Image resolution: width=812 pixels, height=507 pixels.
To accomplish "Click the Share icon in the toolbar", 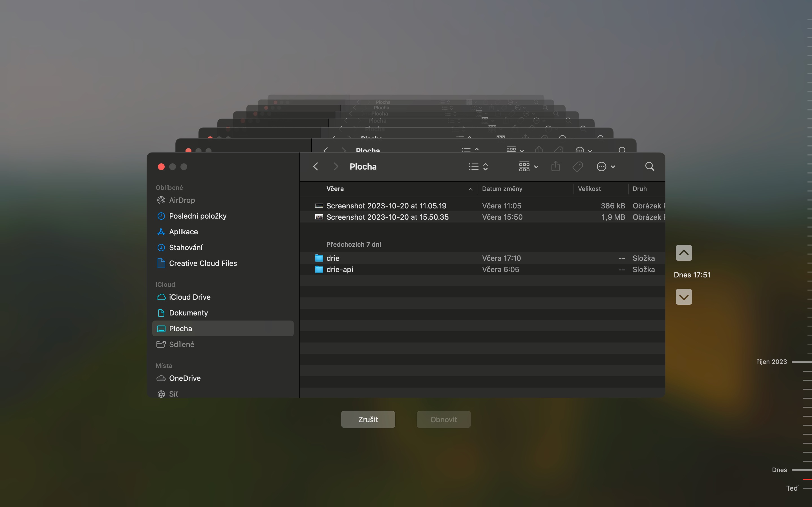I will click(x=555, y=166).
